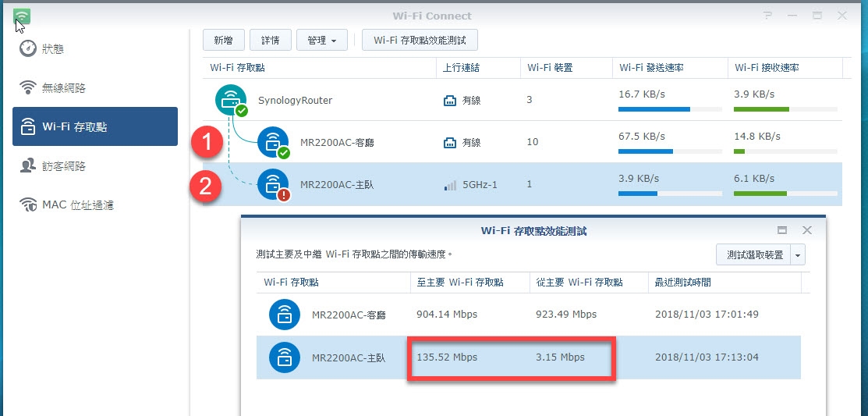This screenshot has height=416, width=868.
Task: Click the SynologyRouter device icon
Action: click(232, 100)
